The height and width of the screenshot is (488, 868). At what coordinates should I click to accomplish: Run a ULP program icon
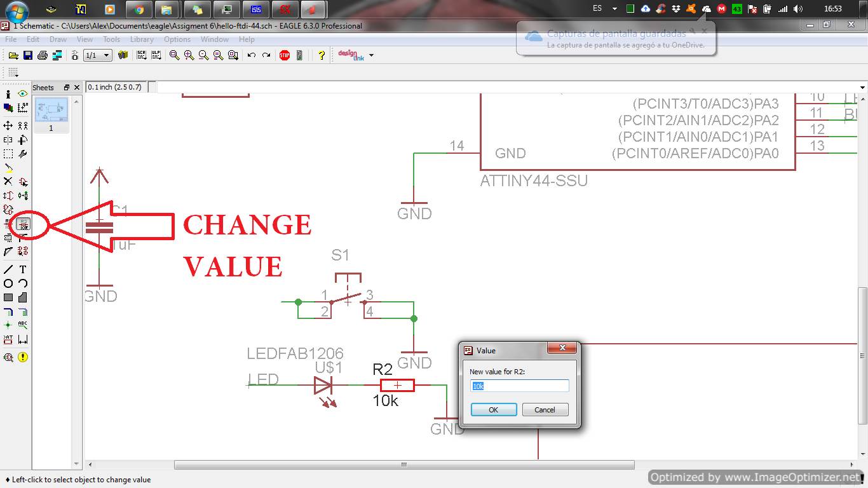pyautogui.click(x=156, y=55)
